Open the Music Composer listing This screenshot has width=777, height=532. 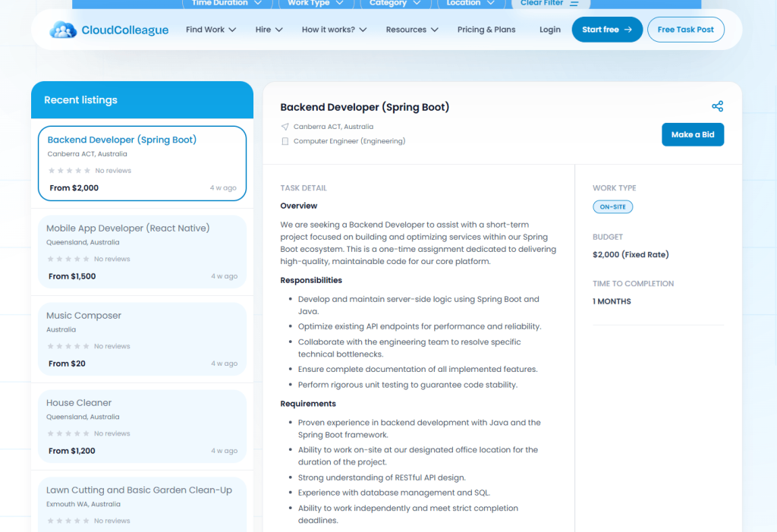(x=142, y=339)
